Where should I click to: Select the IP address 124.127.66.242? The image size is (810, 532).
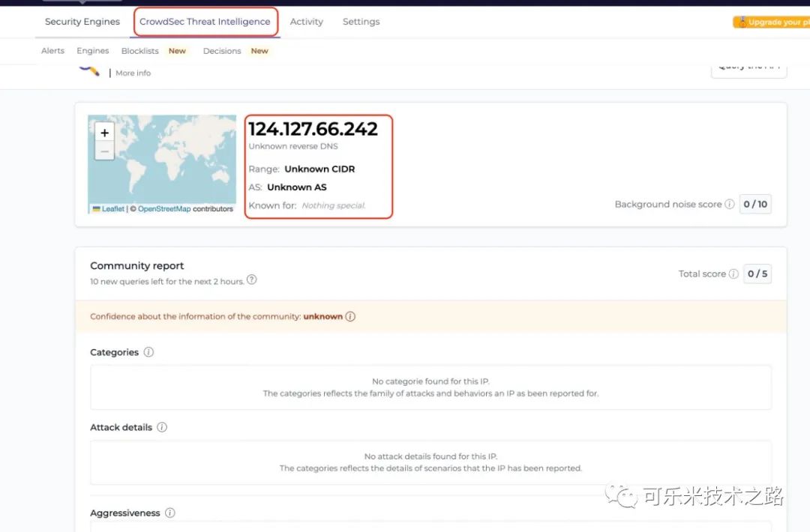pyautogui.click(x=313, y=129)
